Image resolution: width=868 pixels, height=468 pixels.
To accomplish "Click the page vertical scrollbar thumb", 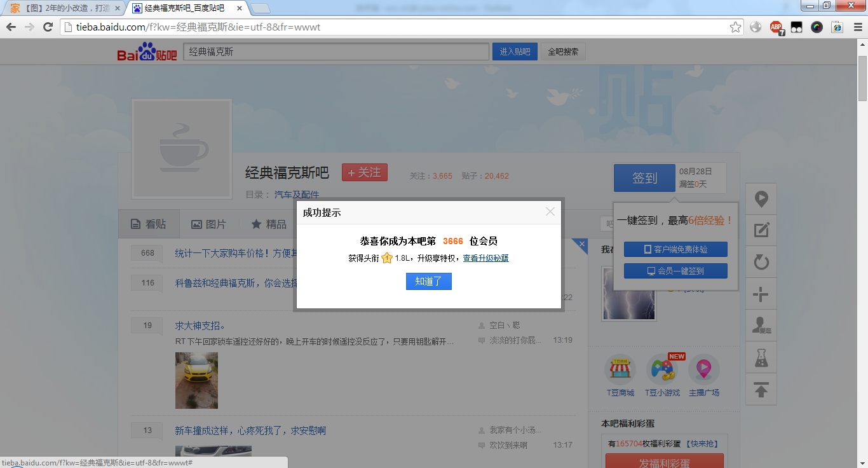I will tap(862, 78).
